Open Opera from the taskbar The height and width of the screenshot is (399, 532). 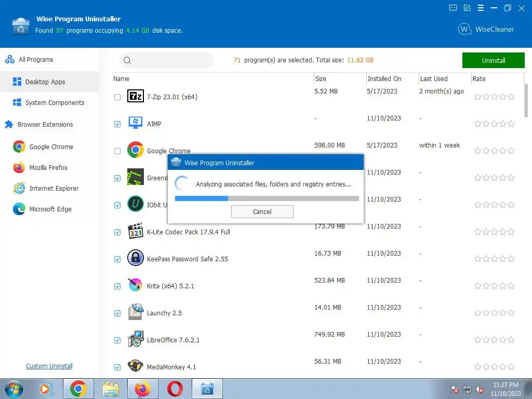click(175, 389)
